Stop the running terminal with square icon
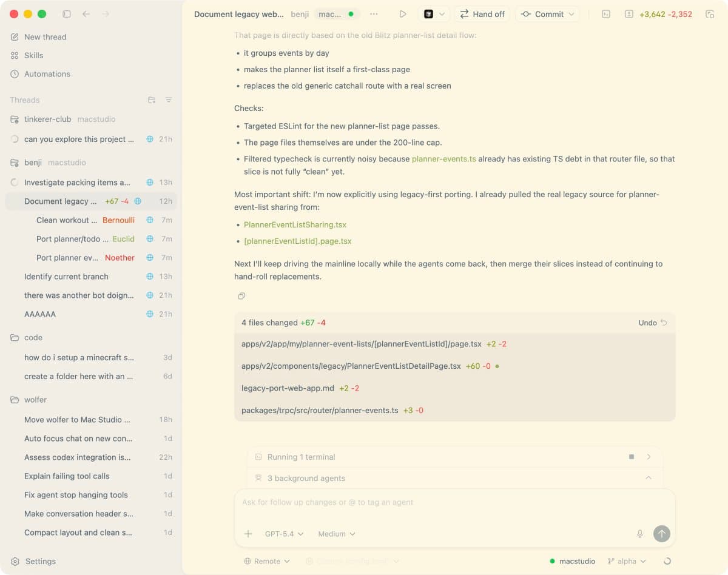Image resolution: width=728 pixels, height=575 pixels. (631, 457)
